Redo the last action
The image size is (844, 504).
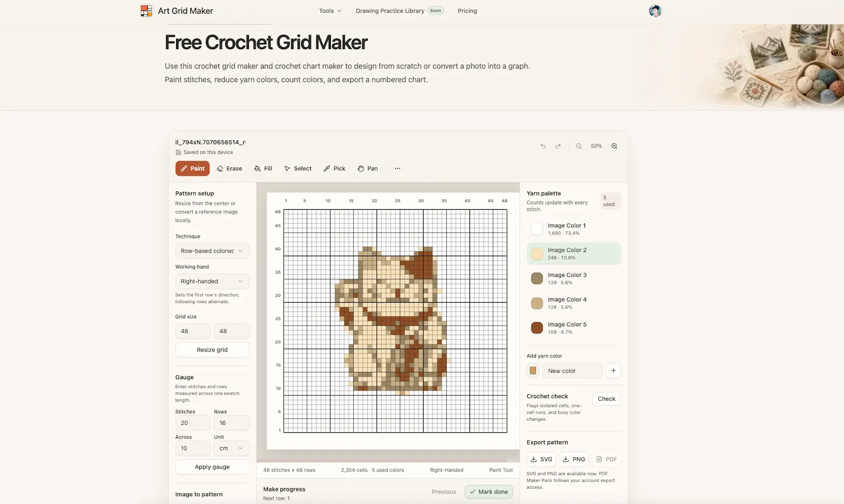[558, 146]
